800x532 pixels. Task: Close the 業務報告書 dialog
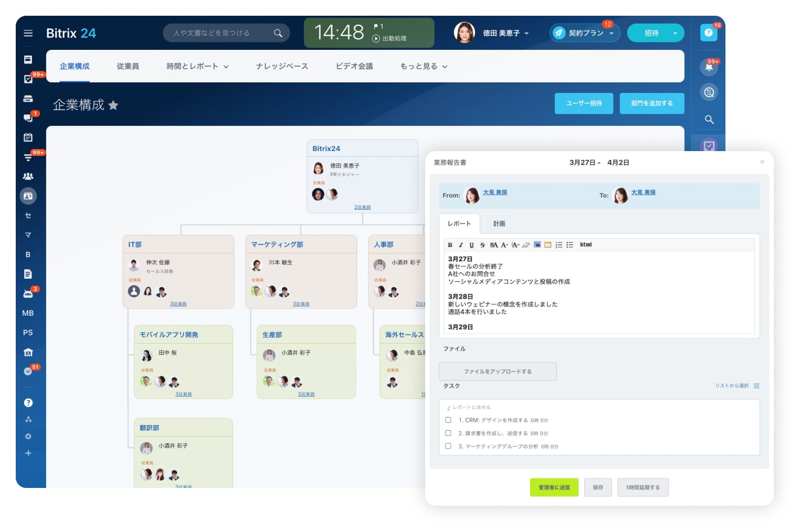[x=762, y=162]
